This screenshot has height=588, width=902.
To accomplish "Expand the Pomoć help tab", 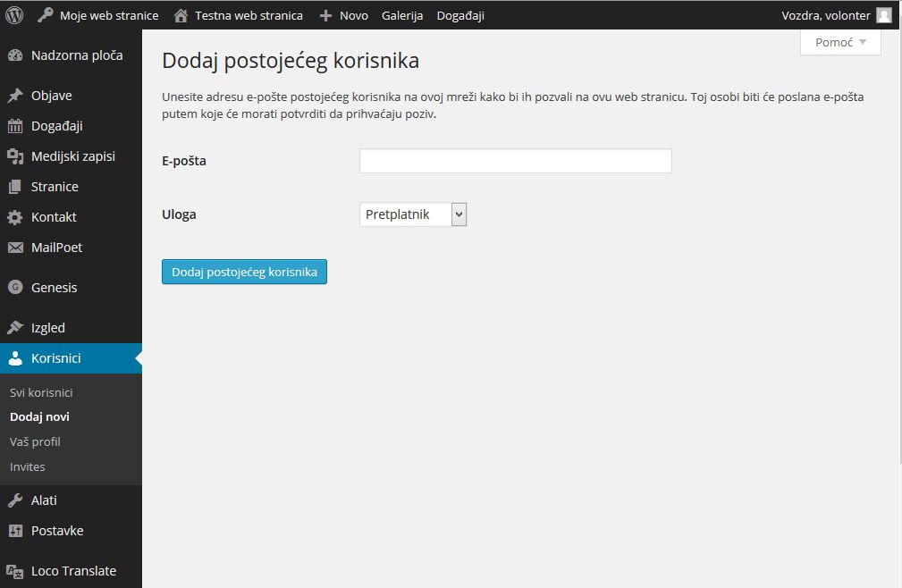I will click(840, 43).
